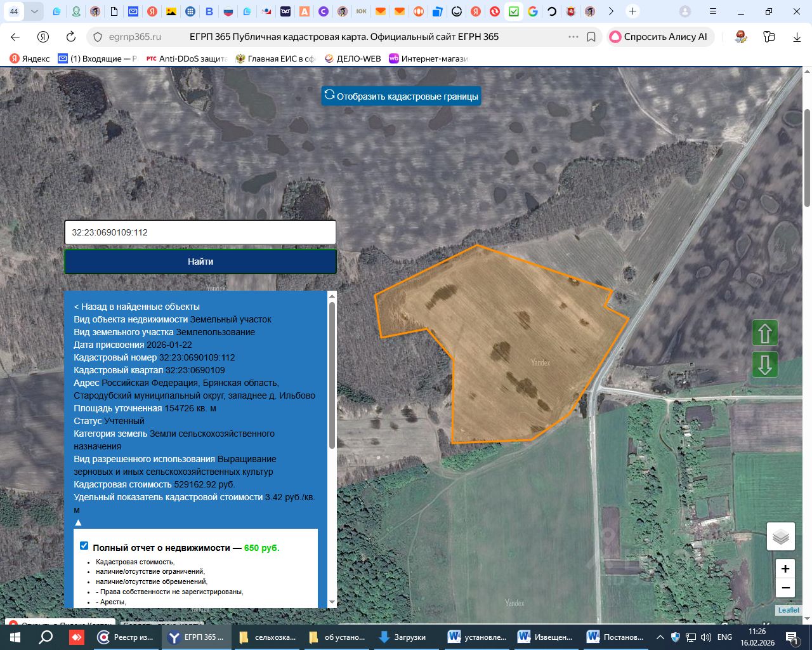Viewport: 812px width, 650px height.
Task: Open Windows search magnifier in the taskbar
Action: [x=46, y=637]
